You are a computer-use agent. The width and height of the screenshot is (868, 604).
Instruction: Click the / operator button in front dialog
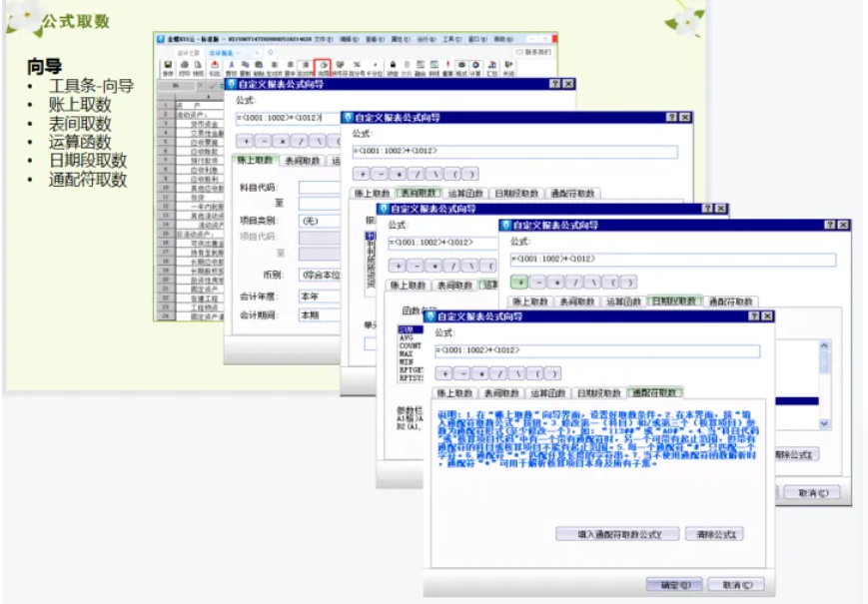499,374
